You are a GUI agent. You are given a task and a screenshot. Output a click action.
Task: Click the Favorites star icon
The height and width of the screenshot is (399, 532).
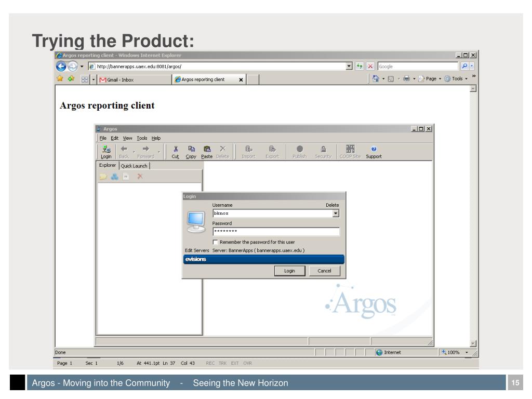pyautogui.click(x=60, y=79)
